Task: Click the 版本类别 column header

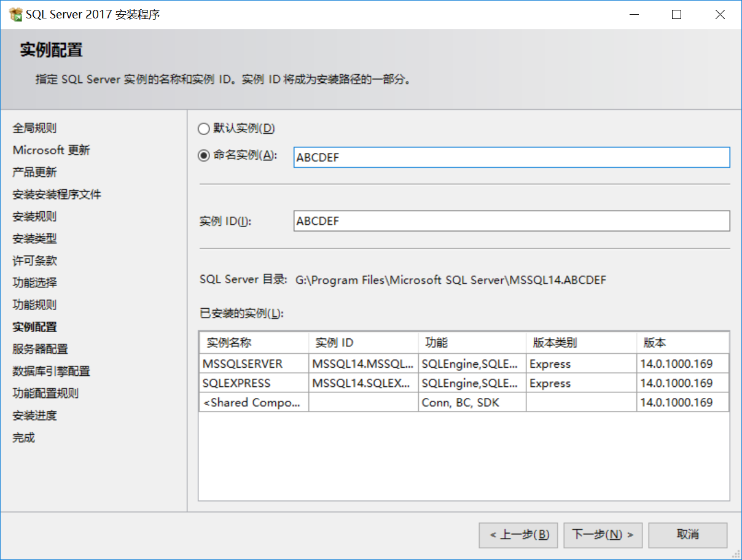Action: coord(582,343)
